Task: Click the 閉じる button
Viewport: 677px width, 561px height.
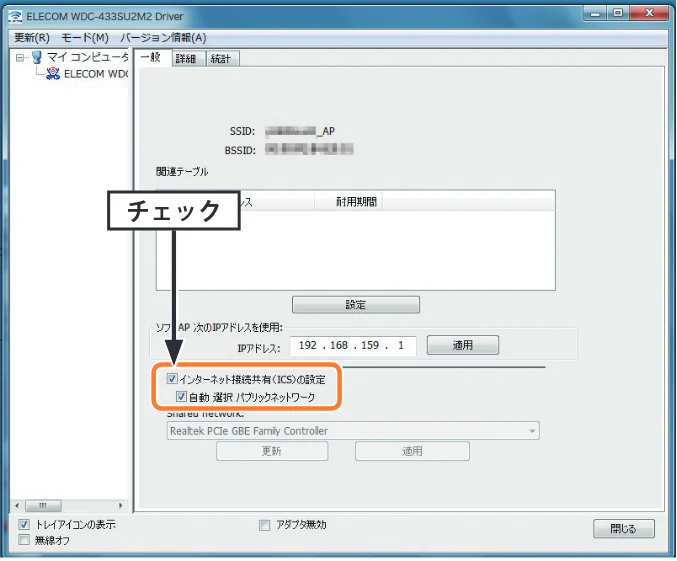Action: tap(624, 529)
